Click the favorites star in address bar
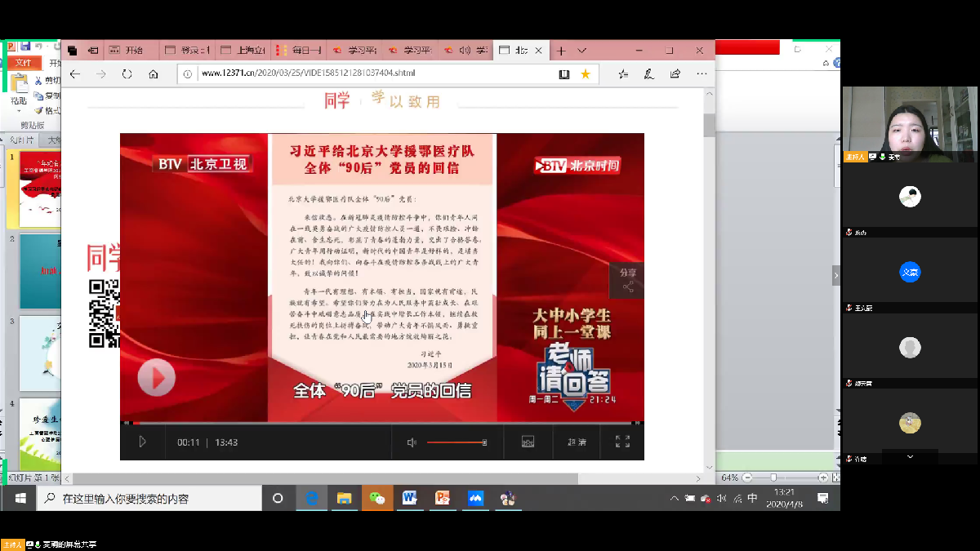 (x=586, y=74)
